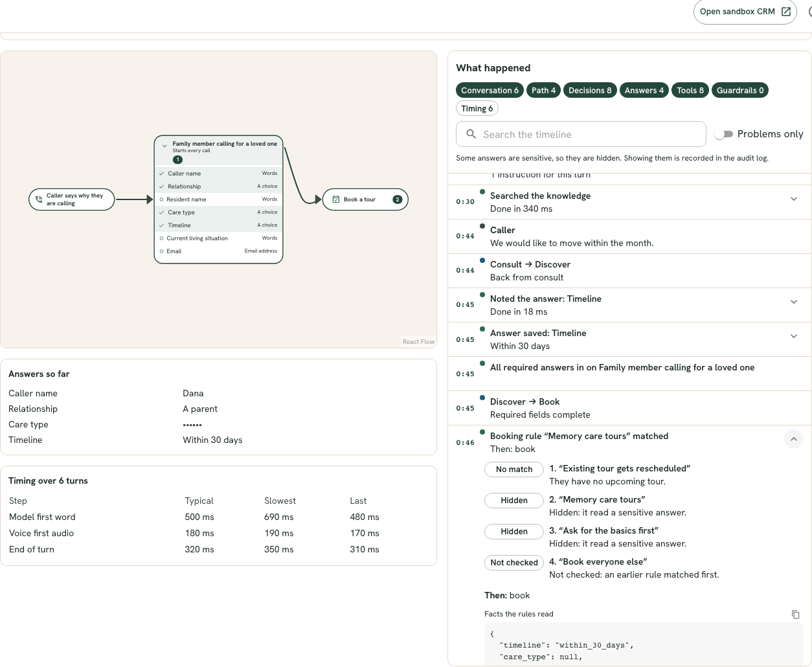Click the Hidden badge for Ask for the basics first
Screen dimensions: 812x667
514,532
